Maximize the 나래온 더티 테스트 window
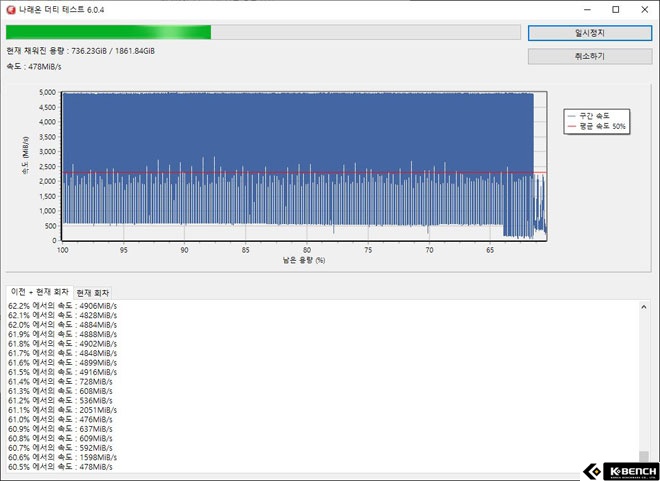This screenshot has width=660, height=481. 615,9
